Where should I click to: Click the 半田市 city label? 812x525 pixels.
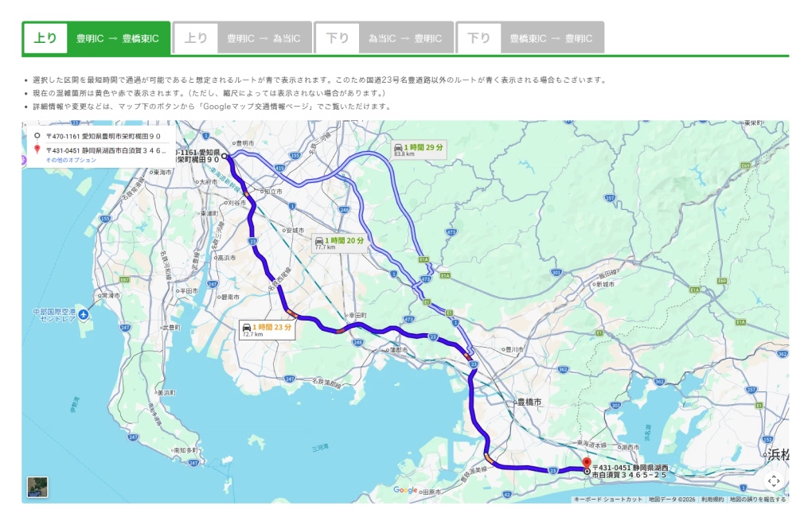(189, 291)
